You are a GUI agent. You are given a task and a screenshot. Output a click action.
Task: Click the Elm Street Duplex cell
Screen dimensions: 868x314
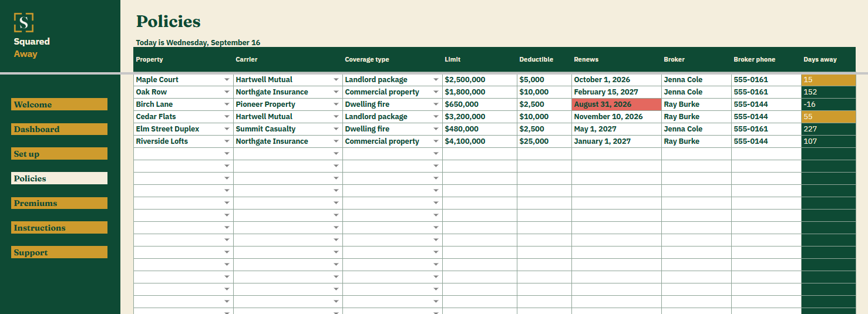coord(183,129)
